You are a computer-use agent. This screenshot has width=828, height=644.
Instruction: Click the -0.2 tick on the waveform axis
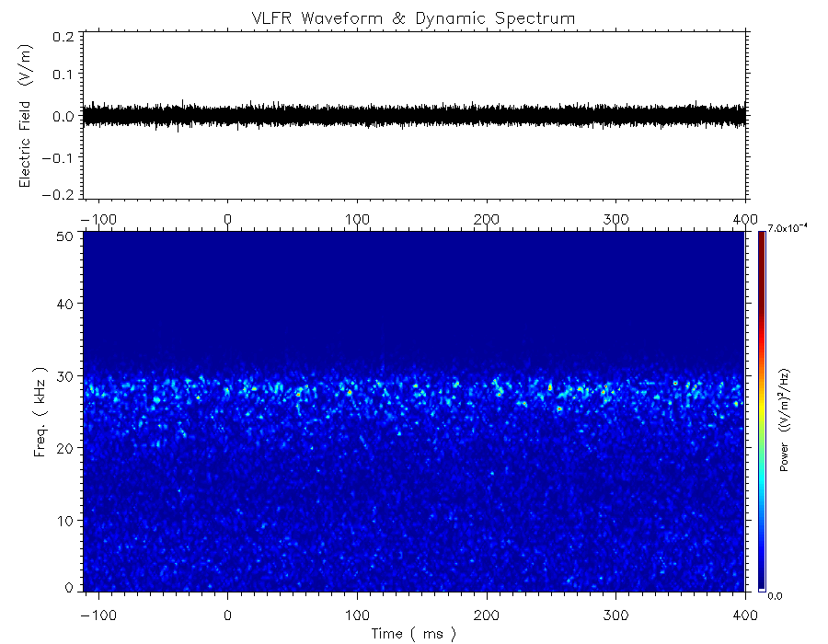(x=61, y=194)
